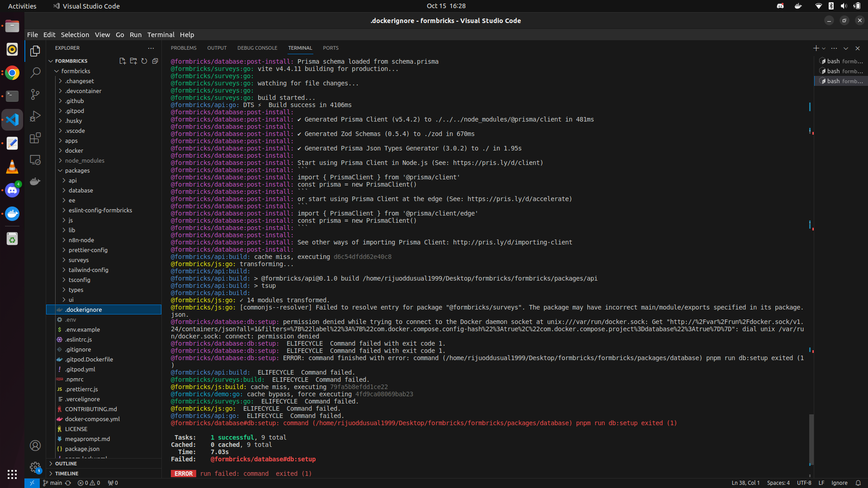Open the Run and Debug view
Screen dimensions: 868x488
coord(35,116)
